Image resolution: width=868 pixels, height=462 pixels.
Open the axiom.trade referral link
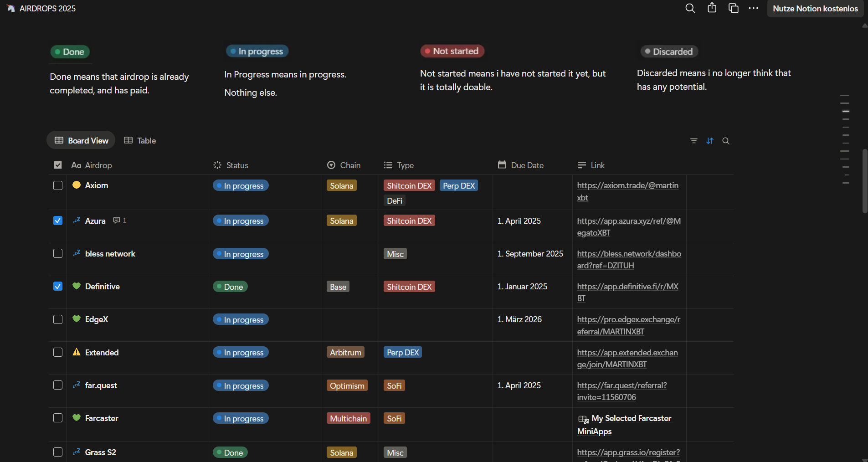[627, 191]
